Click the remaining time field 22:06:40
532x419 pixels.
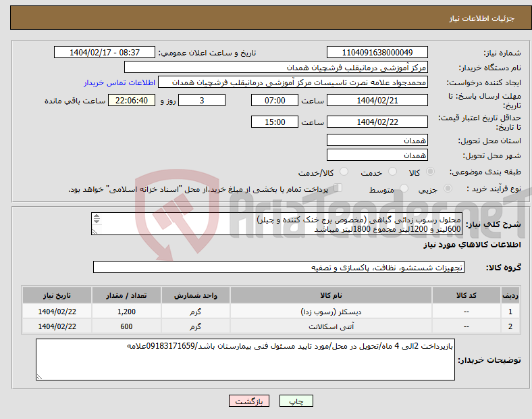pyautogui.click(x=132, y=101)
